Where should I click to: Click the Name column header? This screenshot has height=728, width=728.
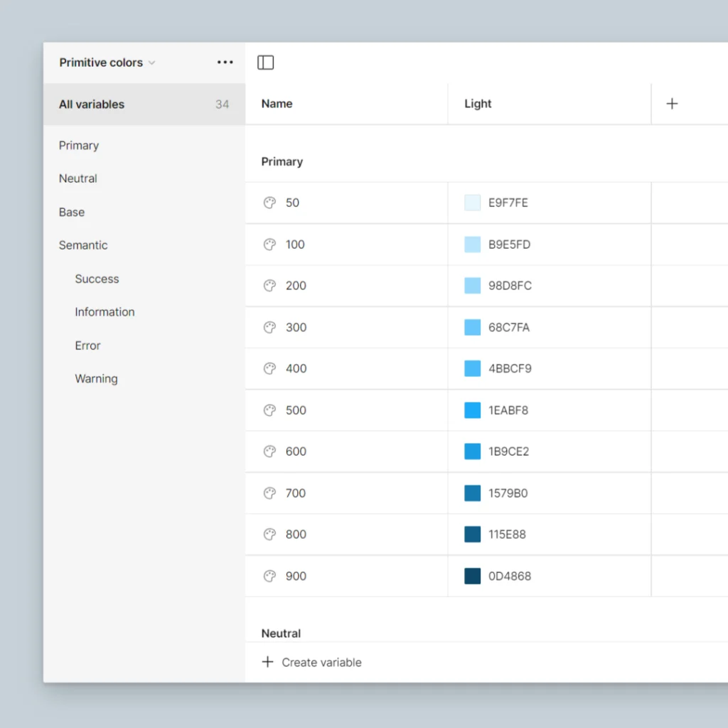click(x=277, y=103)
